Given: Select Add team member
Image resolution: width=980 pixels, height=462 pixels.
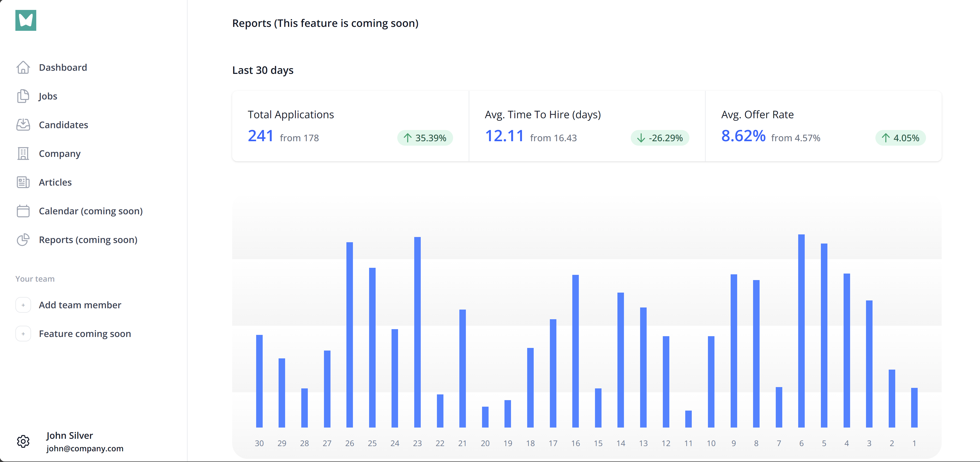Looking at the screenshot, I should (80, 304).
